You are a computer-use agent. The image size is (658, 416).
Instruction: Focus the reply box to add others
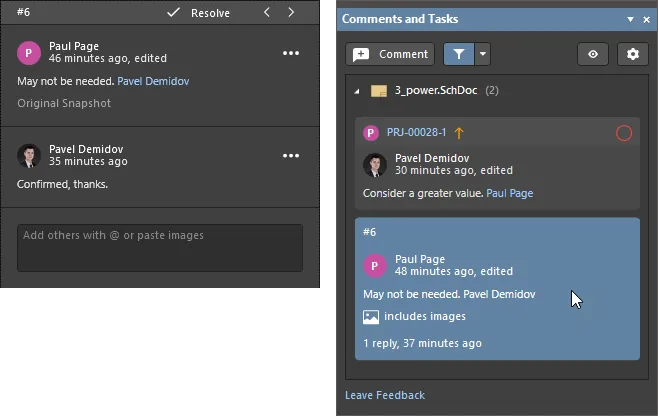click(160, 248)
